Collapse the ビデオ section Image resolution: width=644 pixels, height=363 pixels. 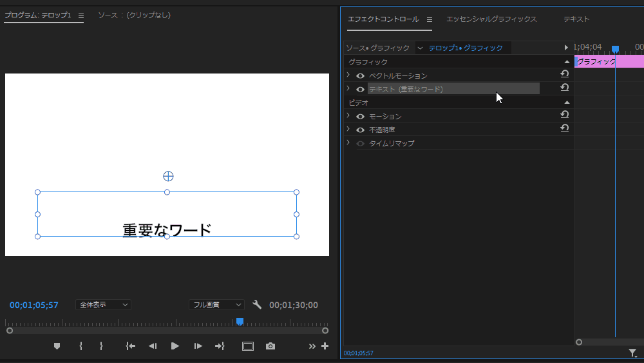(x=567, y=103)
